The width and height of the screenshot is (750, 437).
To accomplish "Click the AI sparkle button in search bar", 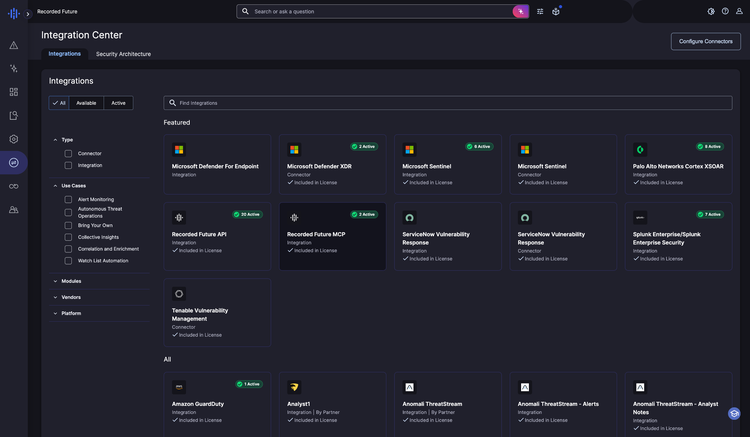I will (520, 11).
